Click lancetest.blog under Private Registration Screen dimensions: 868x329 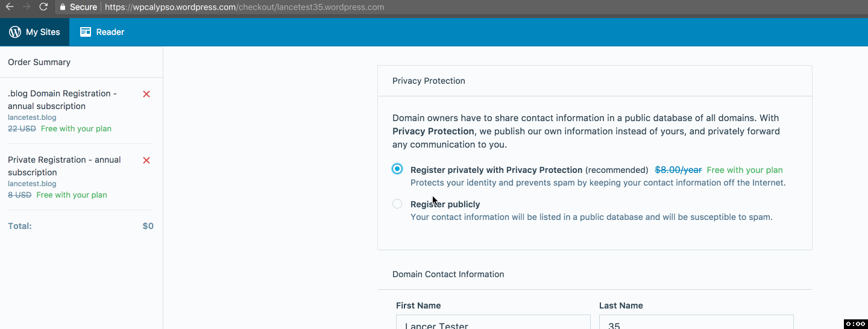[x=32, y=184]
